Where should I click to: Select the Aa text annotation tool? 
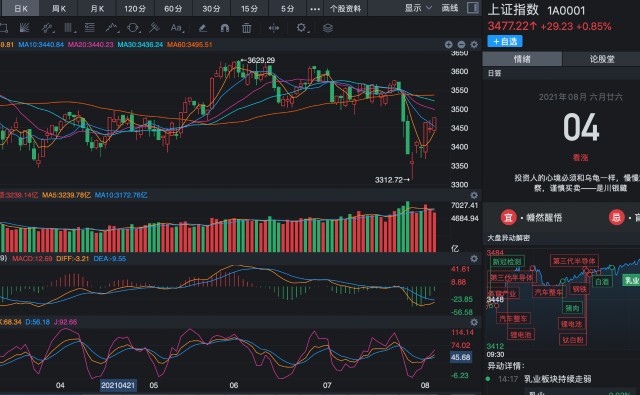click(x=176, y=28)
